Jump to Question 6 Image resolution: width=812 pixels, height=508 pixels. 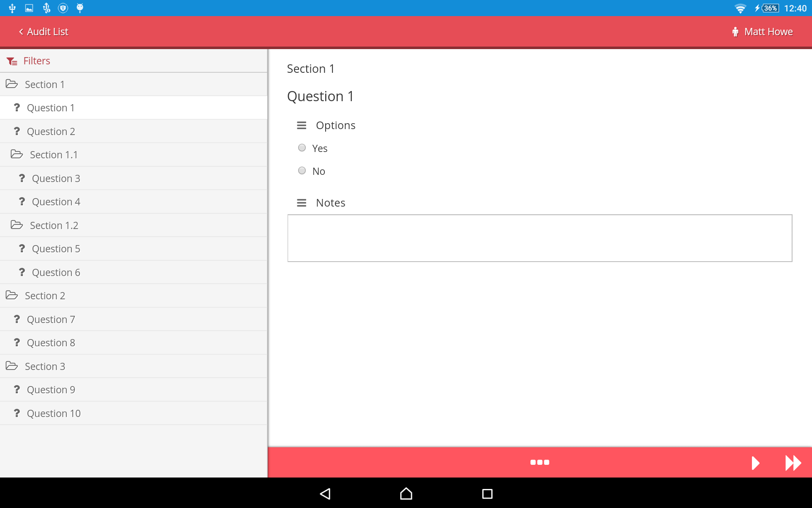point(134,272)
